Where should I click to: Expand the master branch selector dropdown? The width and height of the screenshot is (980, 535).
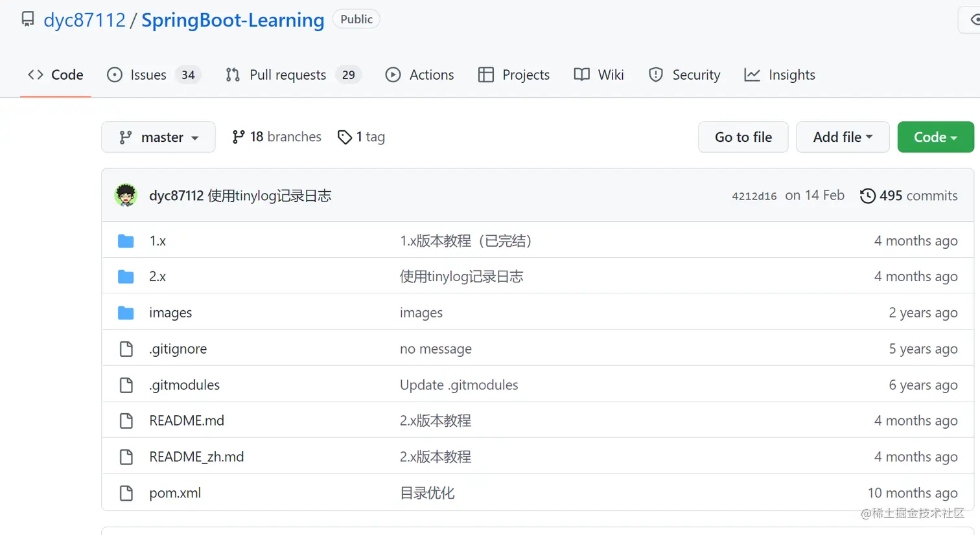tap(158, 137)
